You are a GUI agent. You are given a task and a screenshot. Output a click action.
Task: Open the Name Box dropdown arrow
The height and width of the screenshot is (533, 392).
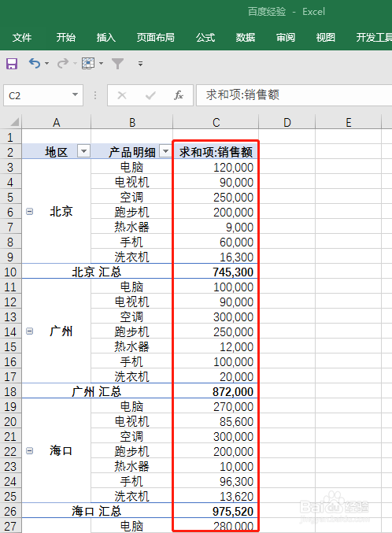pos(75,94)
